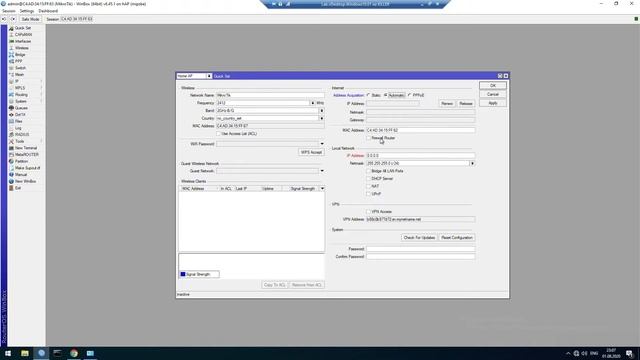Open Chrome from the Windows taskbar

74,353
